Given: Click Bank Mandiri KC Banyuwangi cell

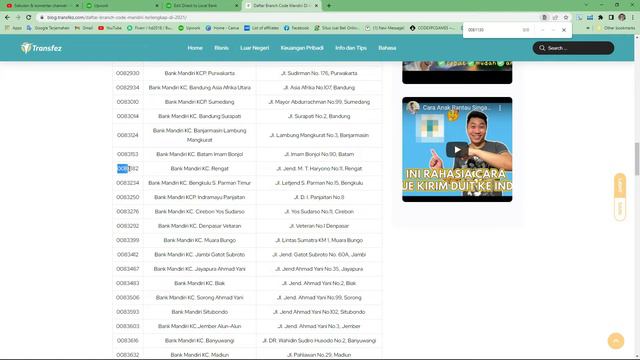Looking at the screenshot, I should pos(200,340).
